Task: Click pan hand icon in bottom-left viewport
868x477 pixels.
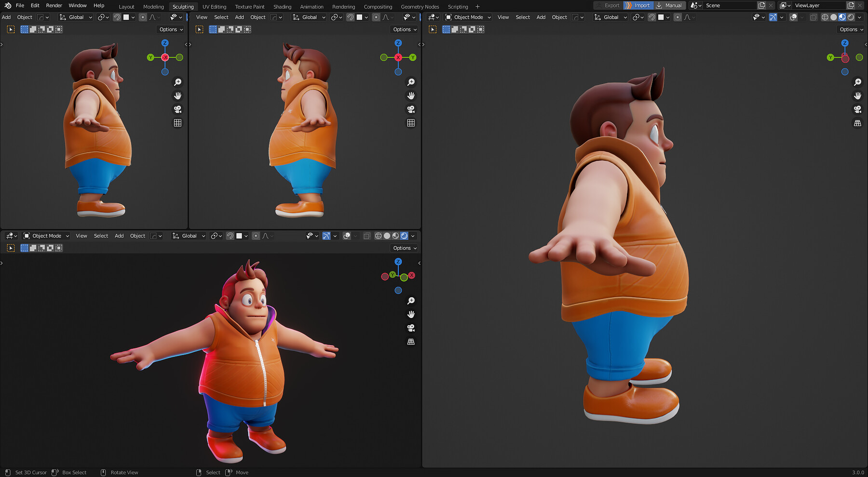Action: tap(411, 315)
